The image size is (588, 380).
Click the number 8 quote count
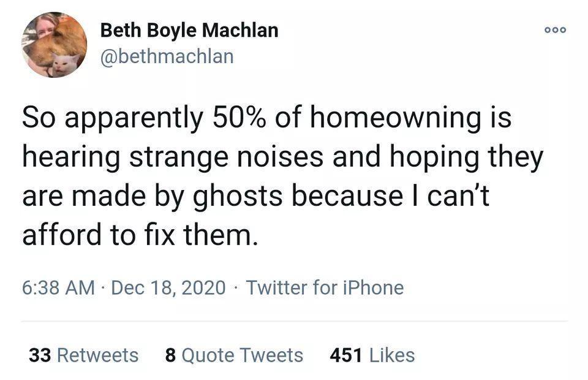pos(170,355)
